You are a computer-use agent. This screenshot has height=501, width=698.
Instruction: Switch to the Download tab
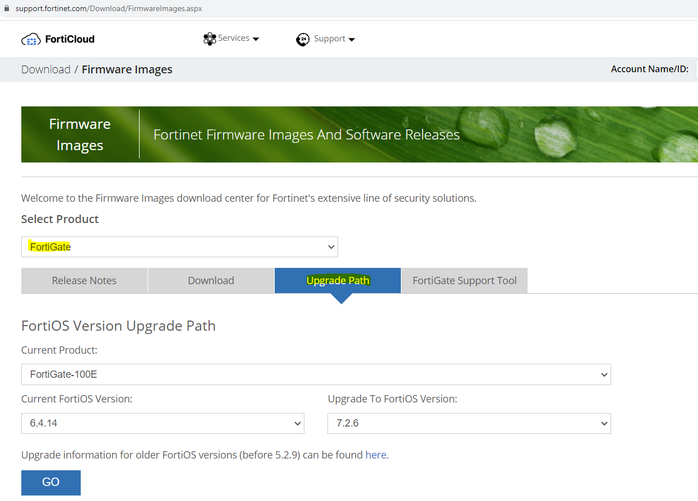pyautogui.click(x=211, y=281)
